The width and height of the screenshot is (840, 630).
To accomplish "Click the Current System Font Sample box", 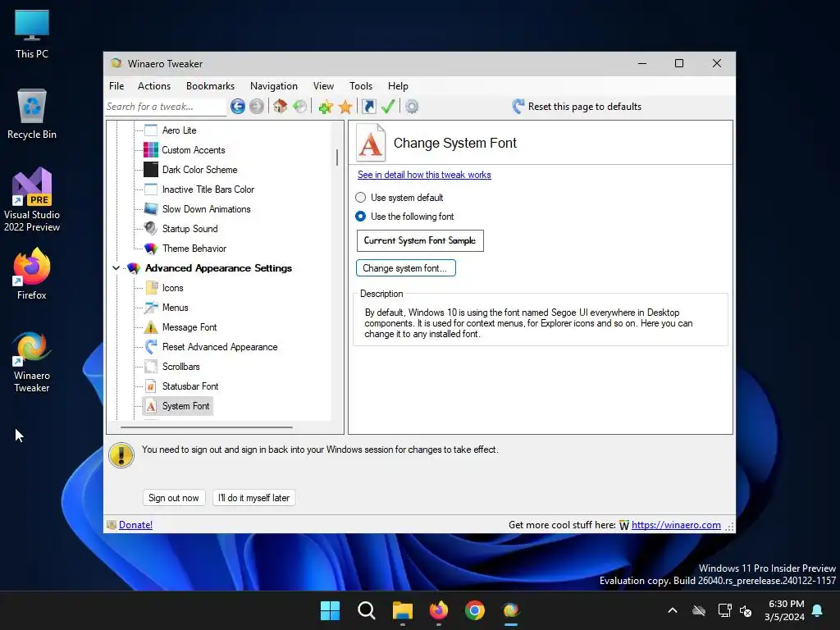I will click(x=420, y=240).
